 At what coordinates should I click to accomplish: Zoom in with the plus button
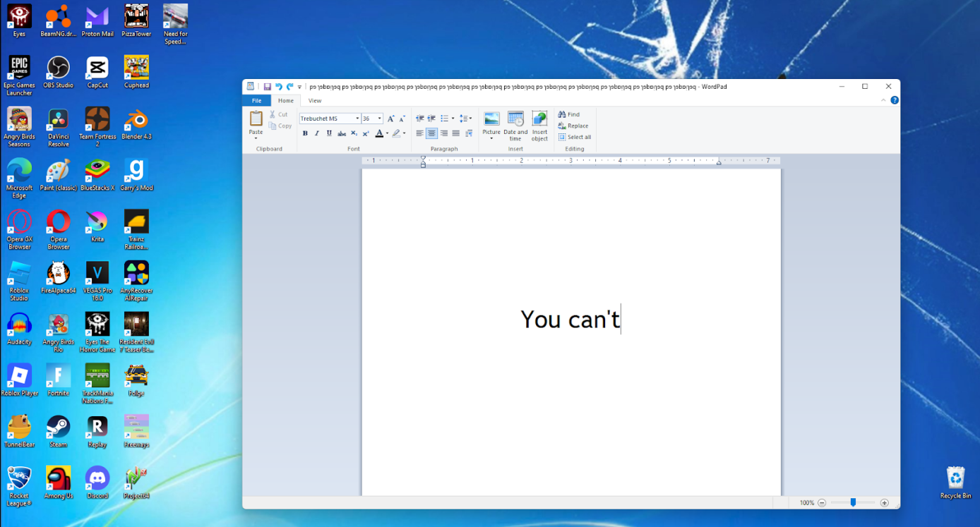(885, 503)
